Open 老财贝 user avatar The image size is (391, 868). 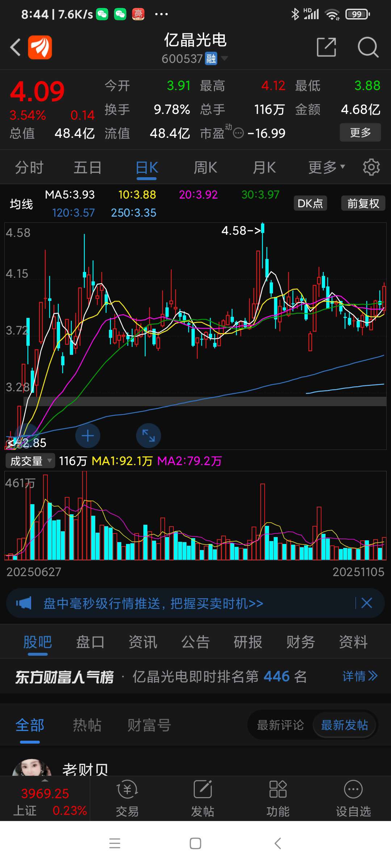(32, 767)
